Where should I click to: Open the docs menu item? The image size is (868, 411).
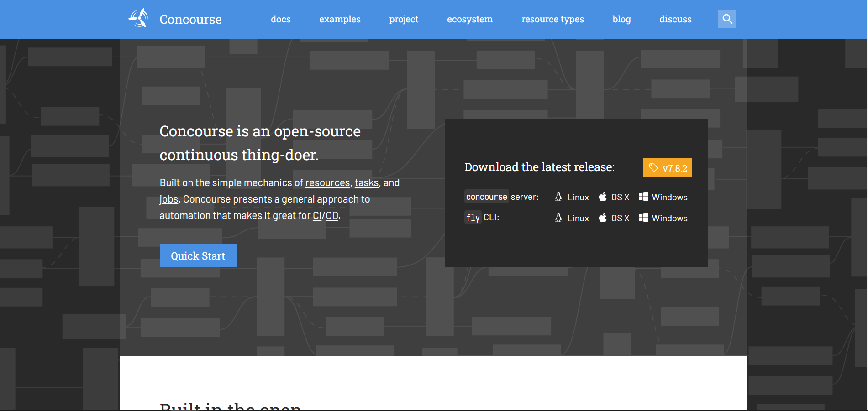(x=280, y=19)
